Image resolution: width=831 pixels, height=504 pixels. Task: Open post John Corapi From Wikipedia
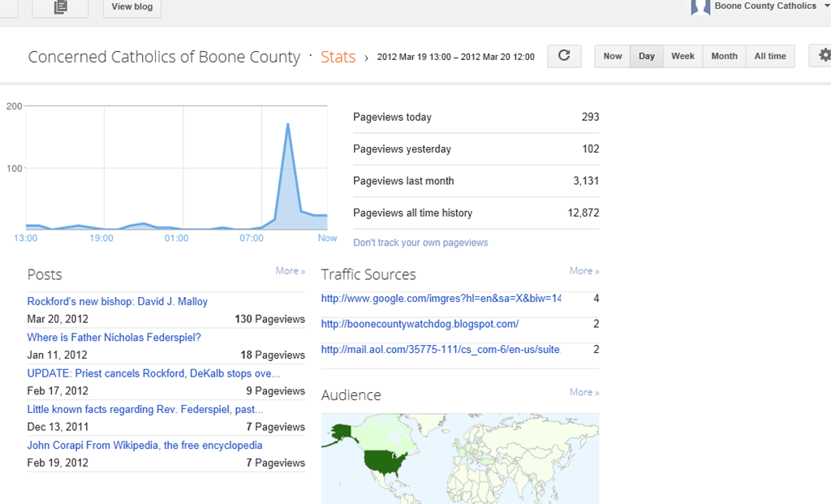point(144,446)
